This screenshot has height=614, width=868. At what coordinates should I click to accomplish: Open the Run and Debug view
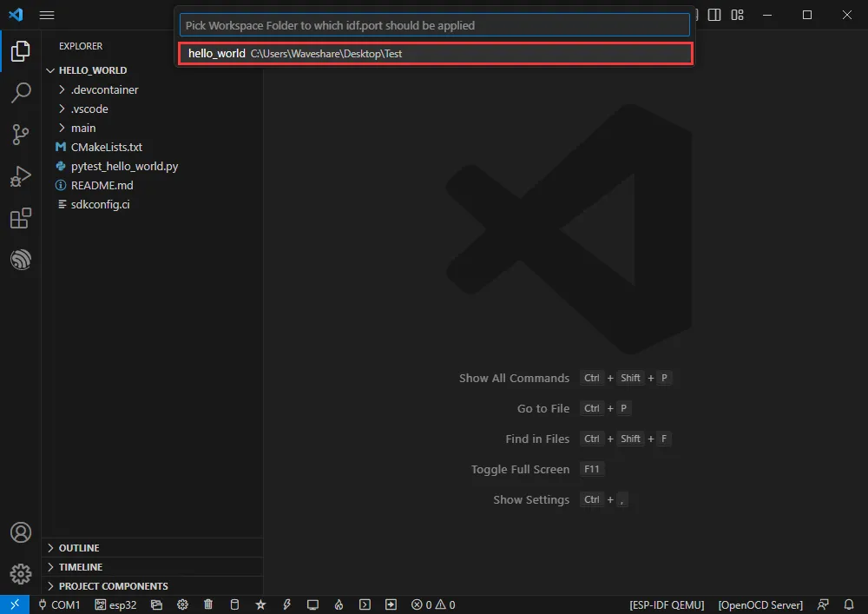[20, 176]
